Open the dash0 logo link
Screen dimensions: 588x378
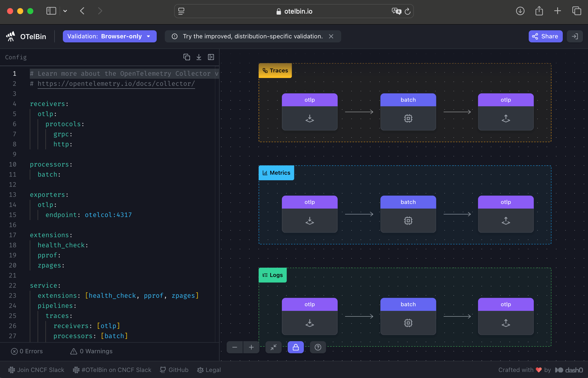(x=569, y=370)
